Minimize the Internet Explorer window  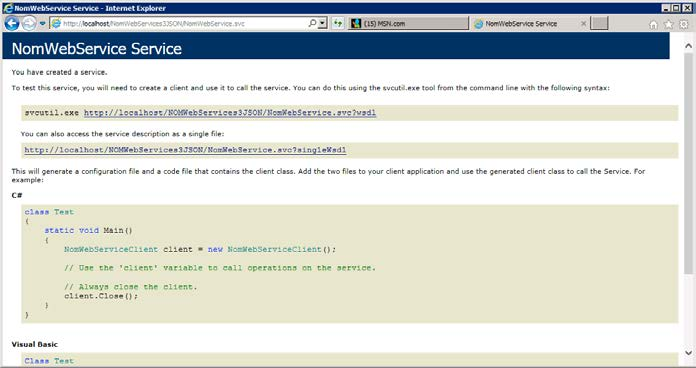666,8
